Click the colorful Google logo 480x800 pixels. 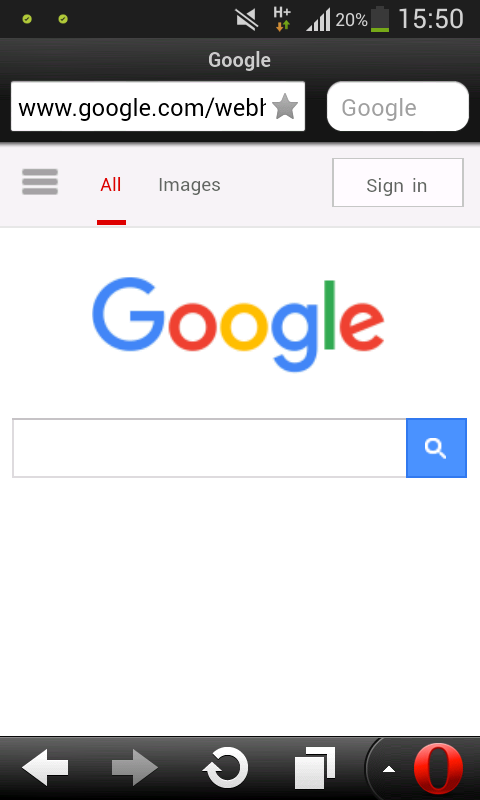[x=238, y=324]
